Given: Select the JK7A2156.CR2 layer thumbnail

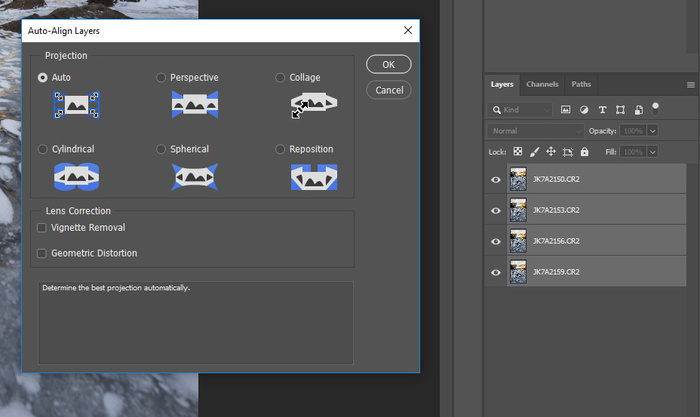Looking at the screenshot, I should pyautogui.click(x=518, y=241).
